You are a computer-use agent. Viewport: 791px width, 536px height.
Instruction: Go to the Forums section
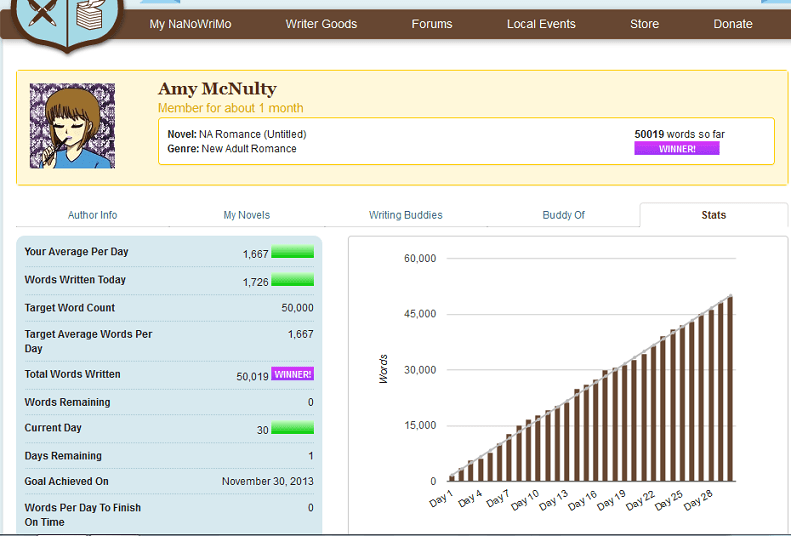tap(432, 24)
